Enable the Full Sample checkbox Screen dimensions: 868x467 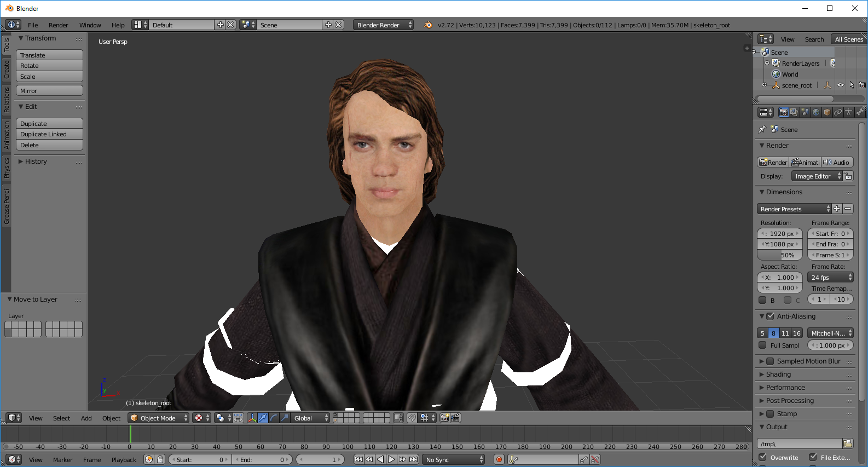(x=762, y=345)
